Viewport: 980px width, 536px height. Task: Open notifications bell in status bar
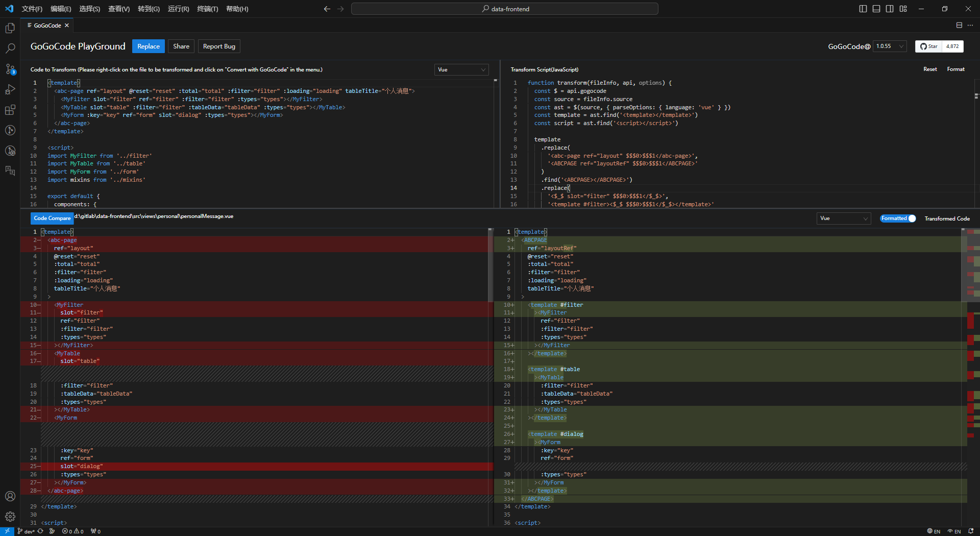971,531
